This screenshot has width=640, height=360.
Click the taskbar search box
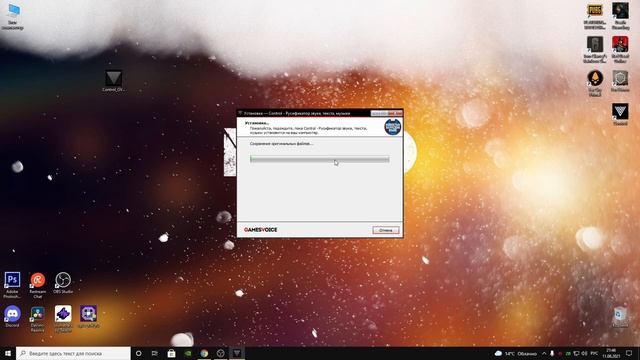[73, 353]
